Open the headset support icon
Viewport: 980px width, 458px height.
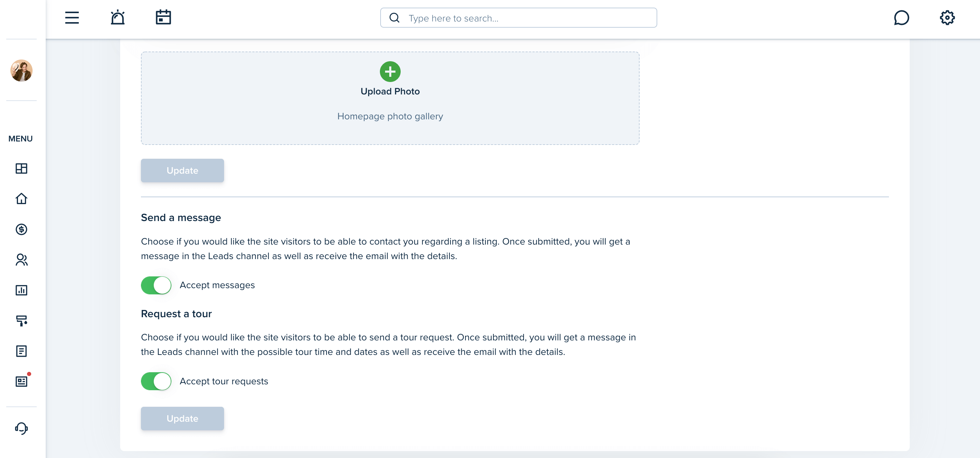[21, 428]
